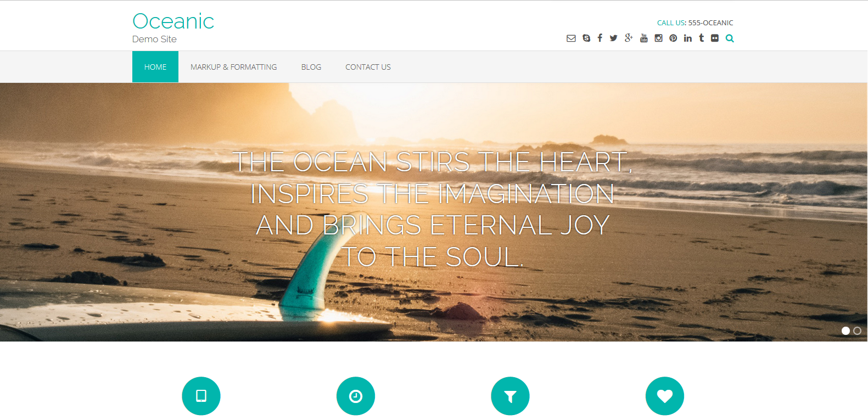Click the Instagram camera icon

point(658,38)
